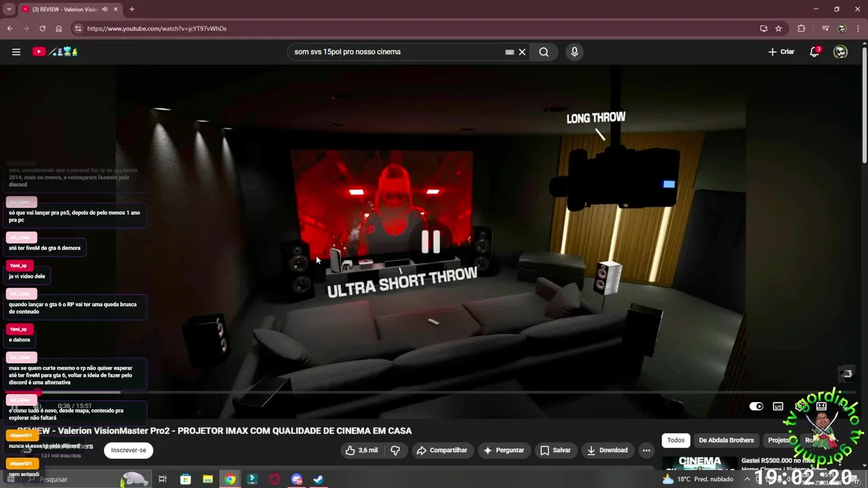This screenshot has width=868, height=488.
Task: Go back with the browser back arrow
Action: (x=9, y=28)
